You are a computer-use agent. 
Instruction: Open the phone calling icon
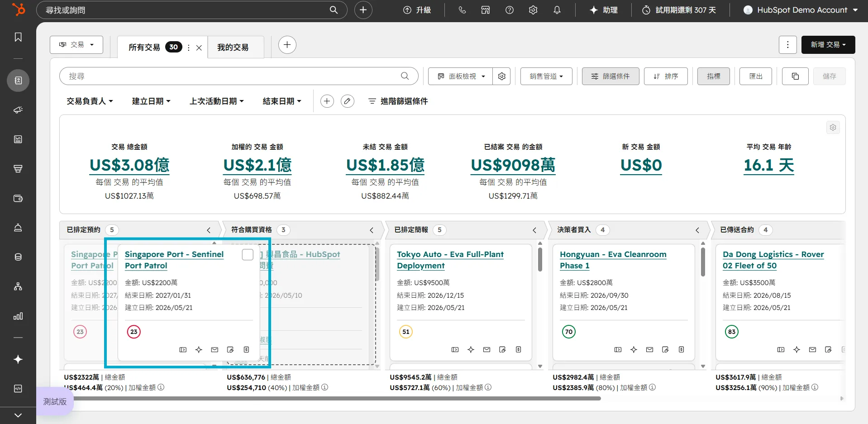(x=462, y=10)
